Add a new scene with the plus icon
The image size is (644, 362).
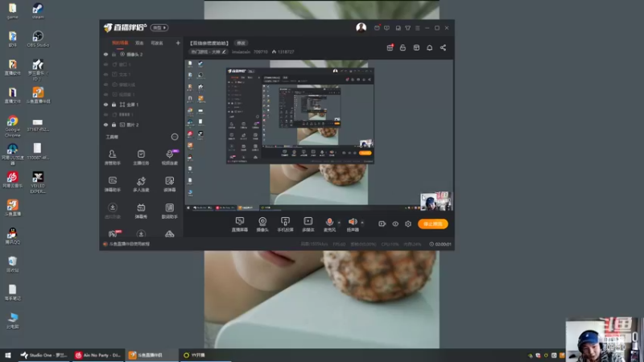[178, 43]
